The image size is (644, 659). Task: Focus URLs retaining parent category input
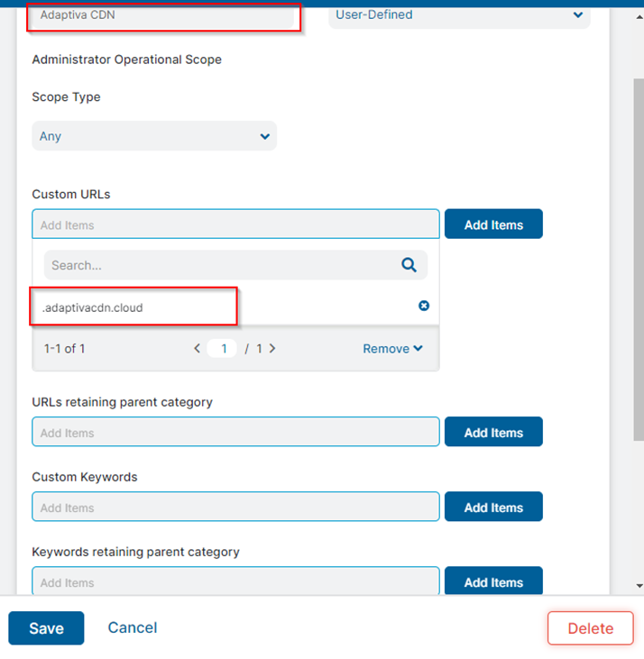[235, 432]
